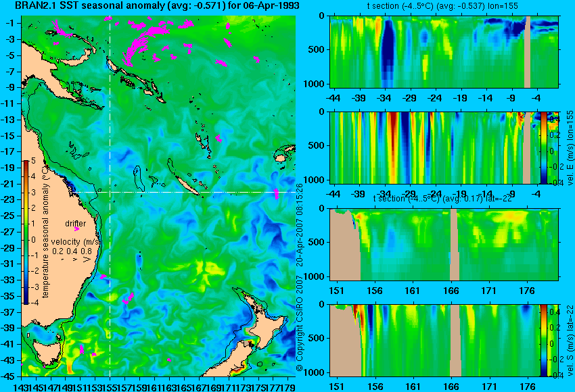
Task: Click the vel. E color scale bar
Action: (543, 147)
